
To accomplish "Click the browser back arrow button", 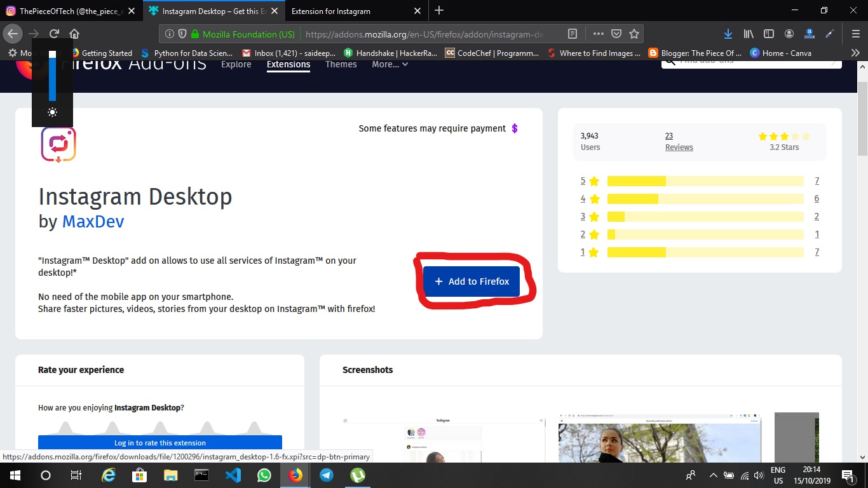I will [x=13, y=34].
